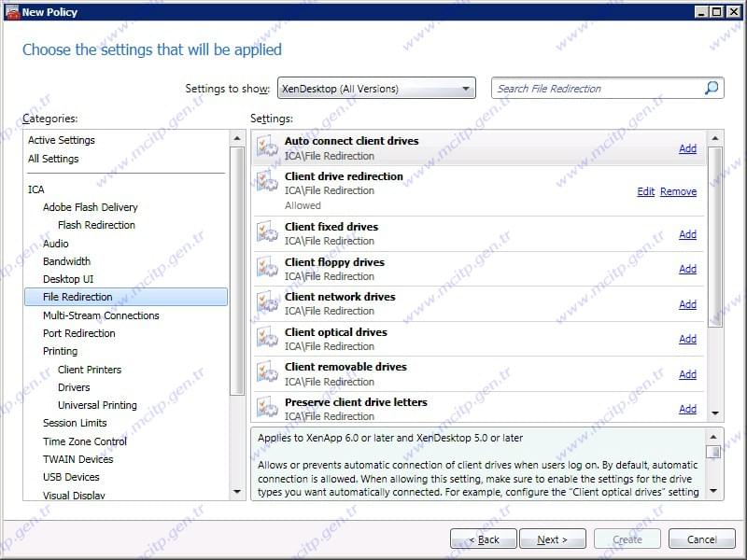This screenshot has width=747, height=560.
Task: Select Adobe Flash Delivery category
Action: [x=90, y=207]
